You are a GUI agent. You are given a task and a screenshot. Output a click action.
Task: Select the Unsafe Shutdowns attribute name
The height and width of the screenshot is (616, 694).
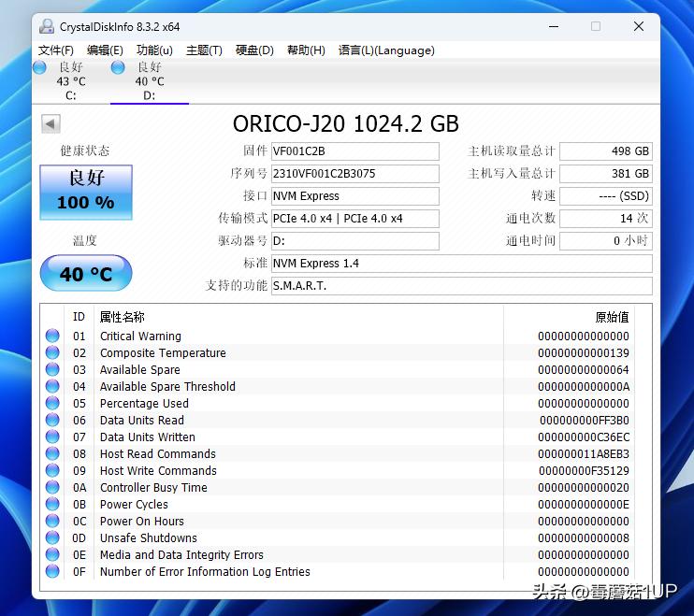(149, 537)
